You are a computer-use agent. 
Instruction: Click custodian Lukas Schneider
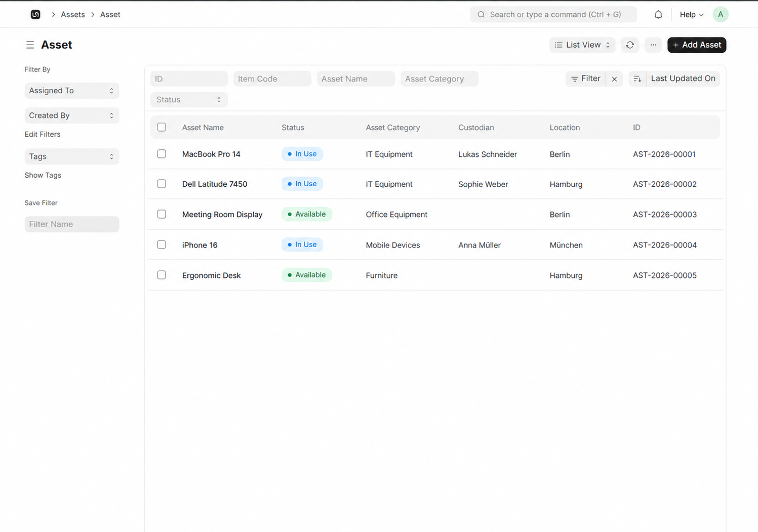(x=488, y=154)
